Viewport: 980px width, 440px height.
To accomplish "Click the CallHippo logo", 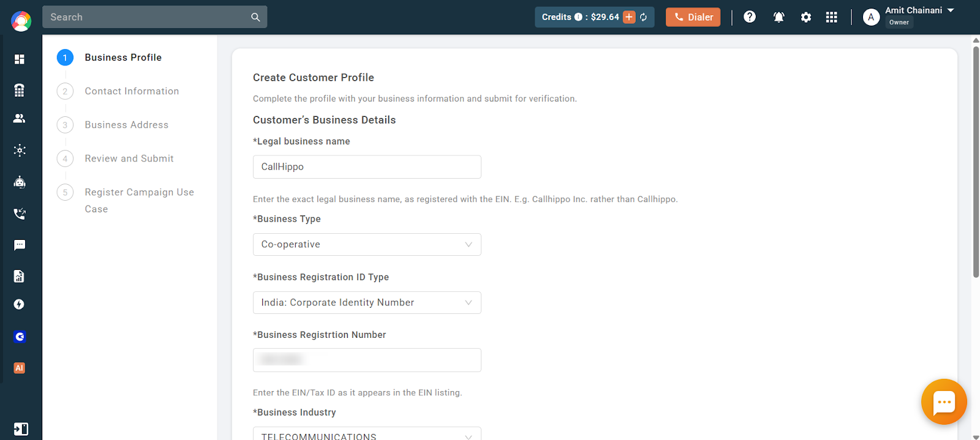I will click(21, 21).
